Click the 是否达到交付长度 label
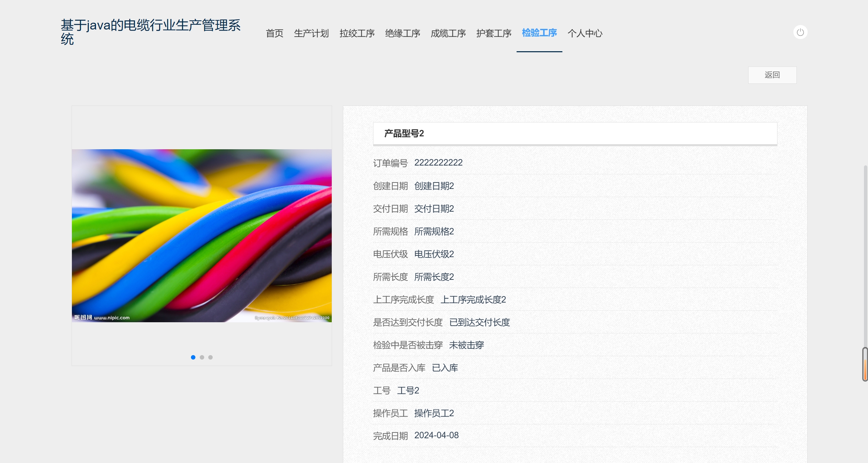The width and height of the screenshot is (868, 463). tap(408, 322)
